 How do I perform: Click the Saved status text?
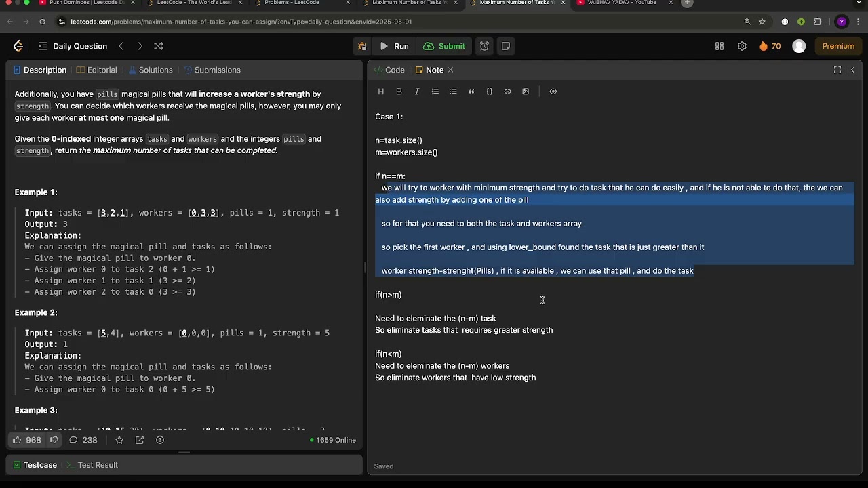(x=384, y=466)
